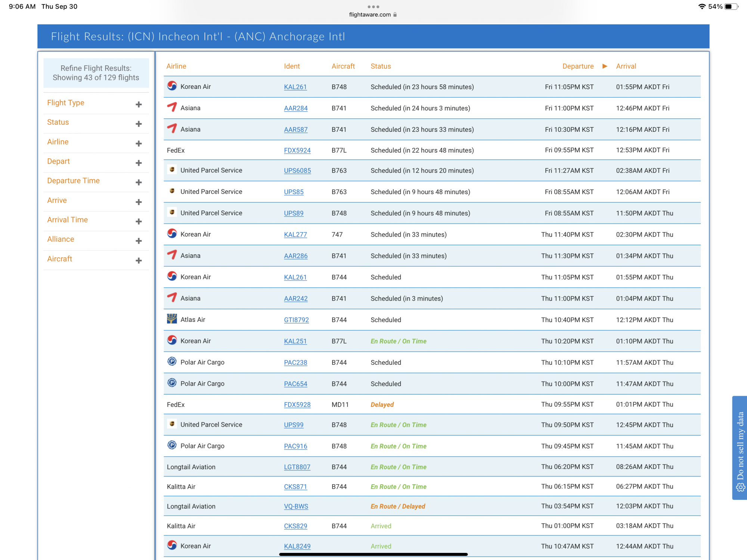Click UPS logo in UPS89 row
This screenshot has width=747, height=560.
click(x=172, y=212)
